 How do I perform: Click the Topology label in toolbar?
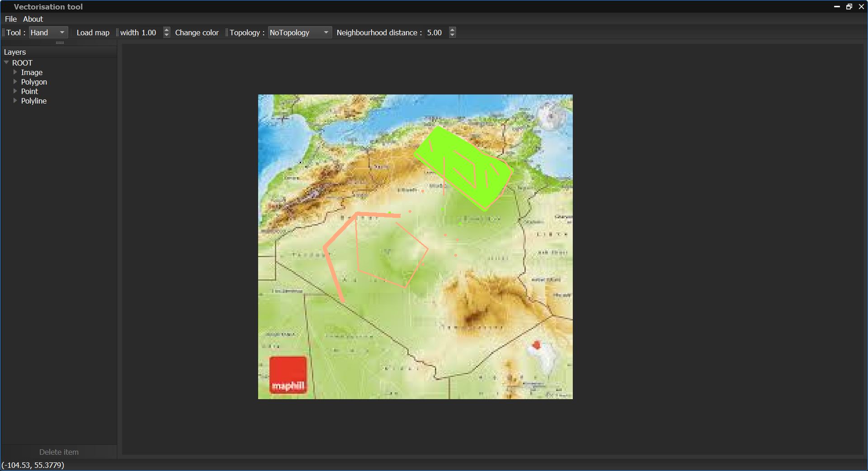[x=247, y=33]
